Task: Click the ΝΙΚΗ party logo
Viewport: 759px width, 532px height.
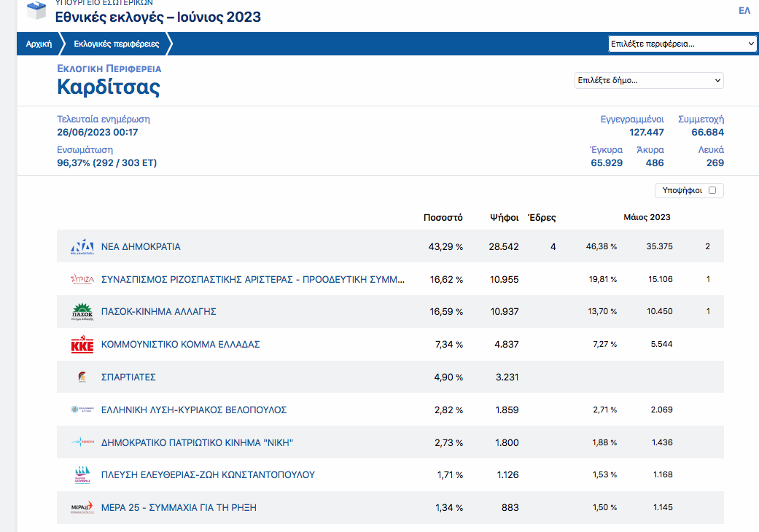Action: pyautogui.click(x=82, y=442)
